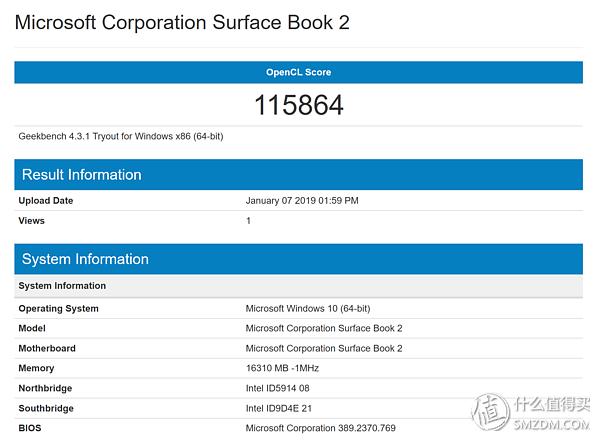Click the Model label
The image size is (600, 441).
click(32, 328)
